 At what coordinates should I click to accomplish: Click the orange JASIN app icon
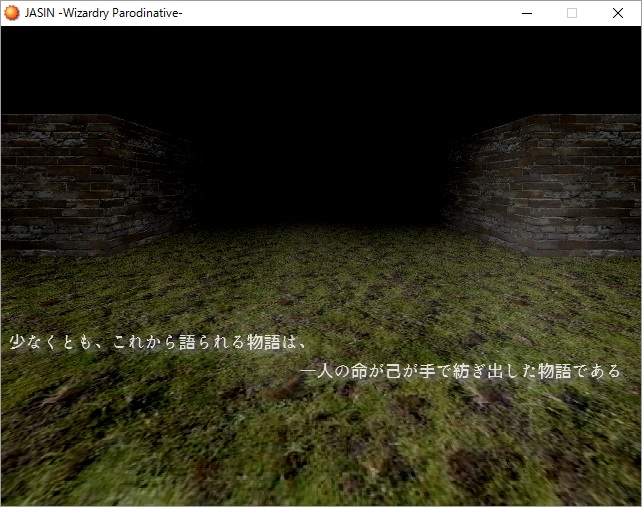tap(12, 13)
